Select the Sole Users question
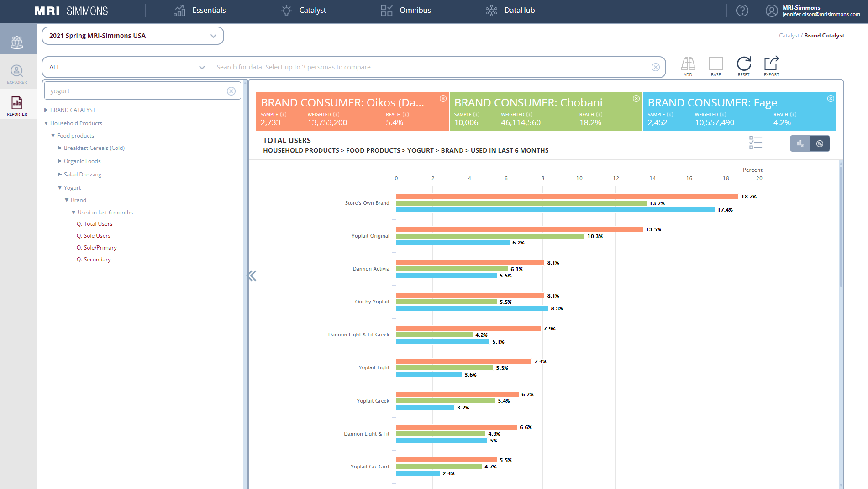Viewport: 868px width, 489px height. tap(94, 236)
